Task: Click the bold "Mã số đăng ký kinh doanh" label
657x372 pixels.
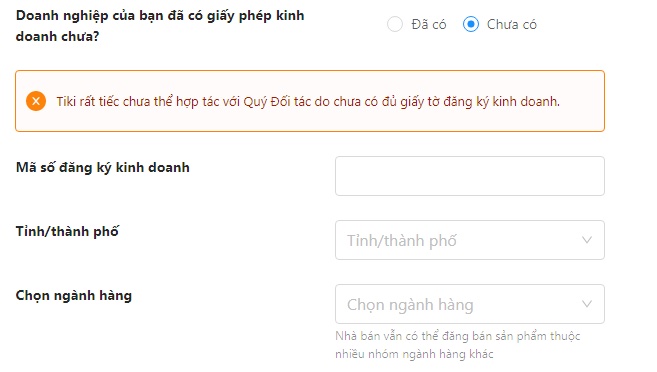Action: 103,168
